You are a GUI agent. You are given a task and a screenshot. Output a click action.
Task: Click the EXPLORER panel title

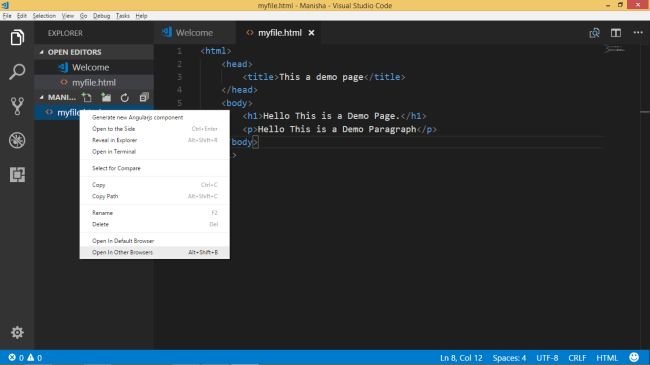coord(65,33)
